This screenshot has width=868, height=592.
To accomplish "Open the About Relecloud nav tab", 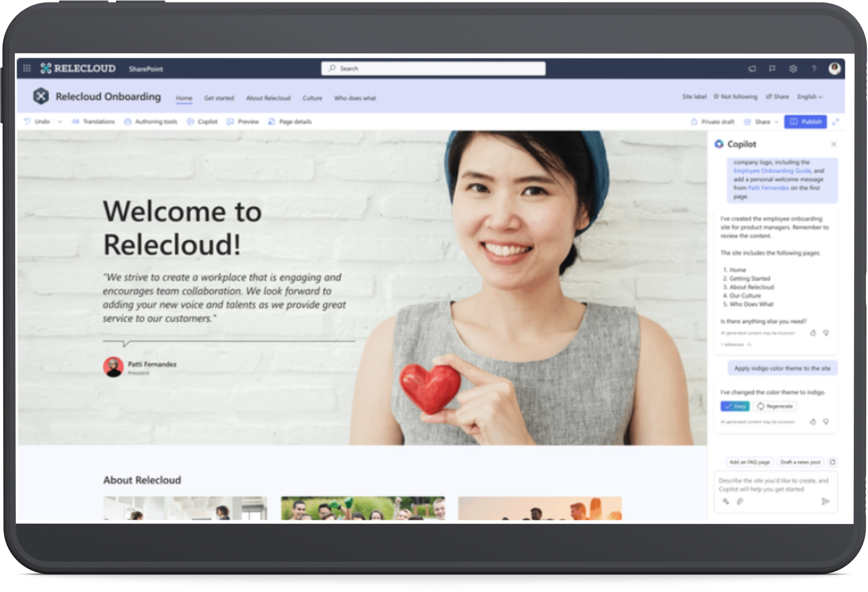I will point(268,98).
